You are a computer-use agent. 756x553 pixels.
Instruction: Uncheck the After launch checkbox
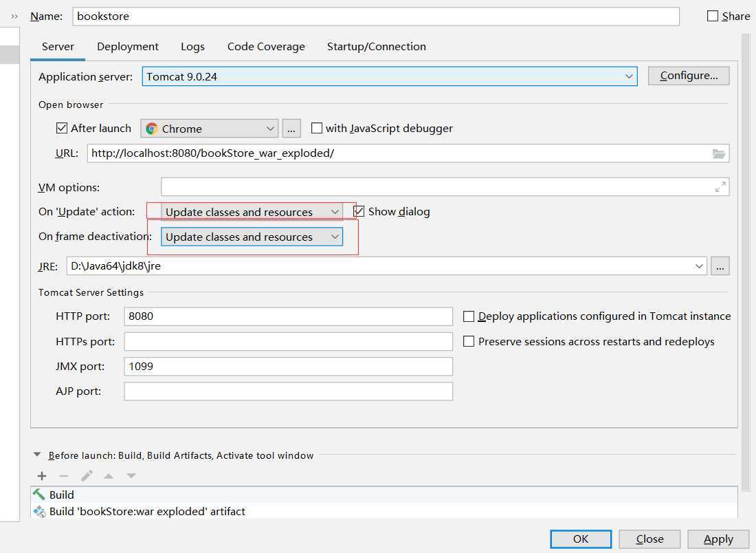point(62,128)
